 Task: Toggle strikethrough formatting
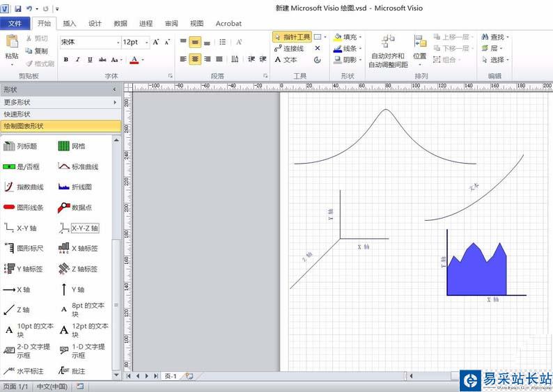(102, 60)
